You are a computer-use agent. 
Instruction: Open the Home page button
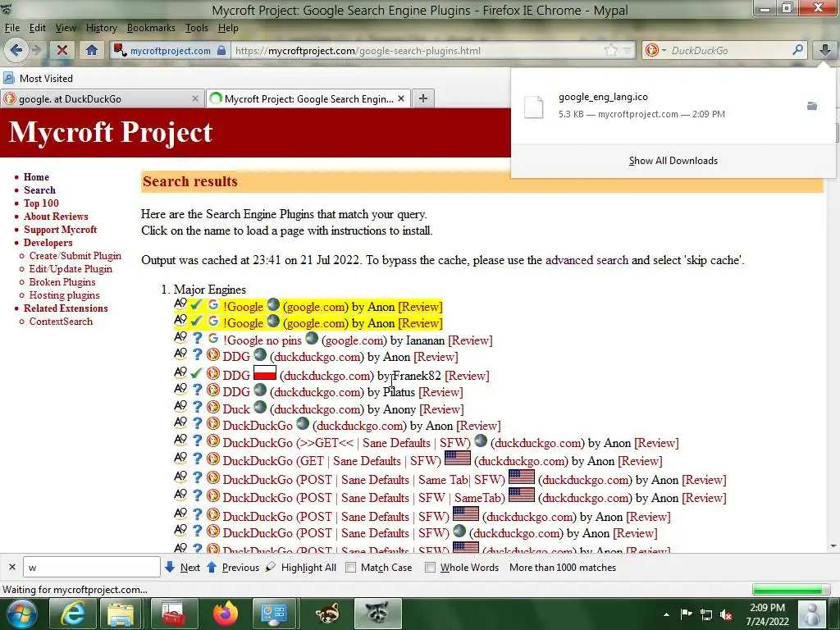(x=92, y=50)
